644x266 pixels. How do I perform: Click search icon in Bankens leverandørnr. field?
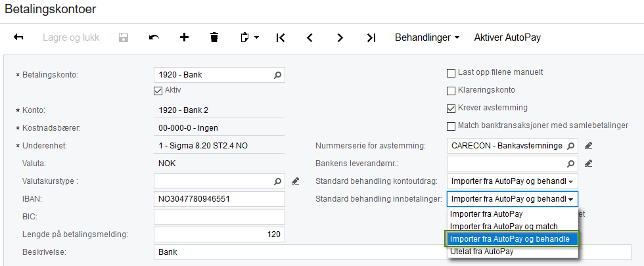point(571,164)
